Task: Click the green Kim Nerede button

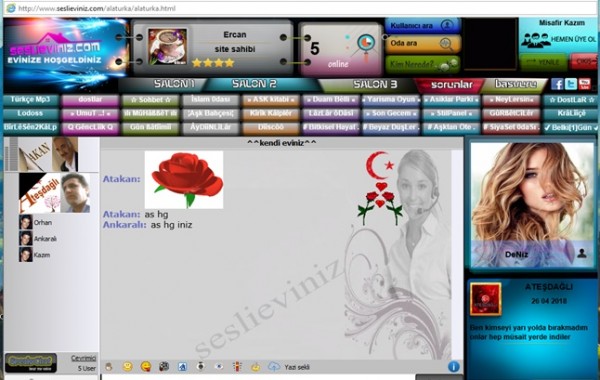Action: click(422, 64)
